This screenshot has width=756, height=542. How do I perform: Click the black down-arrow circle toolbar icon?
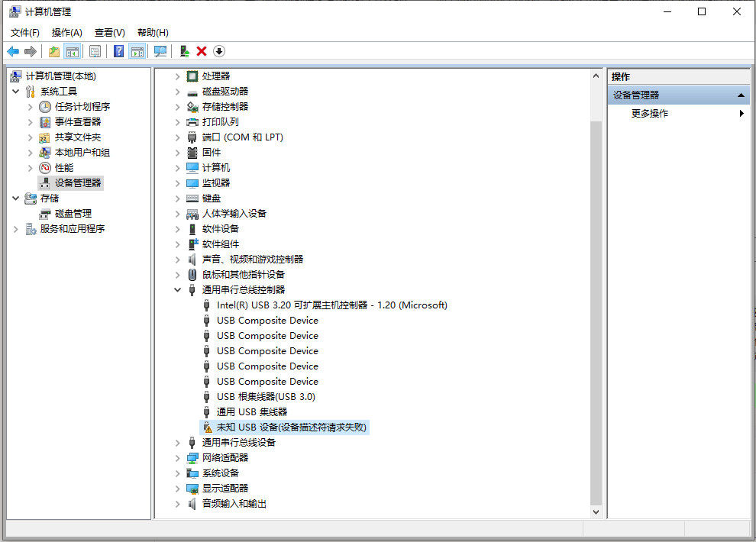(x=219, y=51)
